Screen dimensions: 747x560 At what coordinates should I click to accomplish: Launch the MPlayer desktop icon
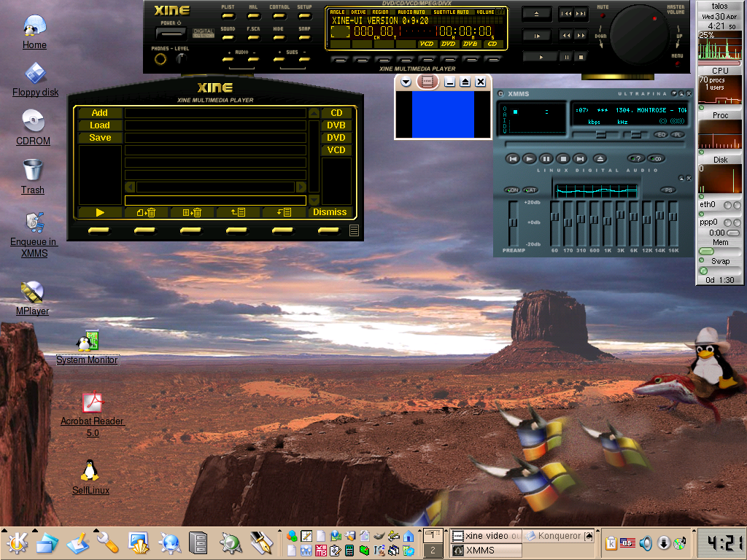[32, 298]
